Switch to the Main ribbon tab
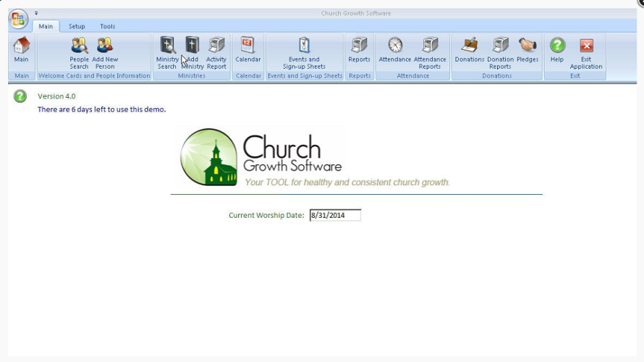 click(46, 26)
